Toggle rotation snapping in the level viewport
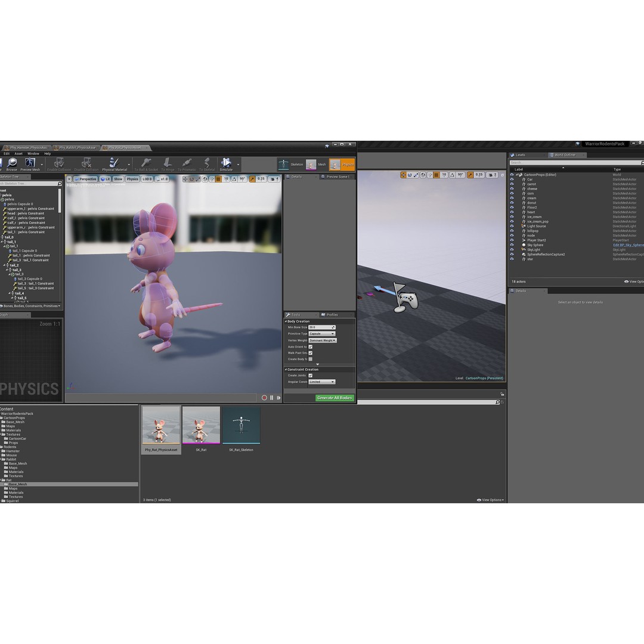 click(x=452, y=175)
